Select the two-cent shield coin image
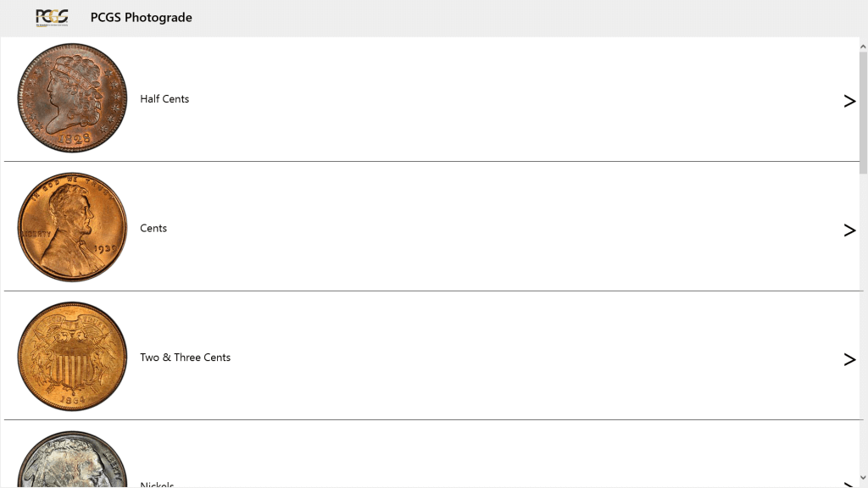 tap(72, 357)
